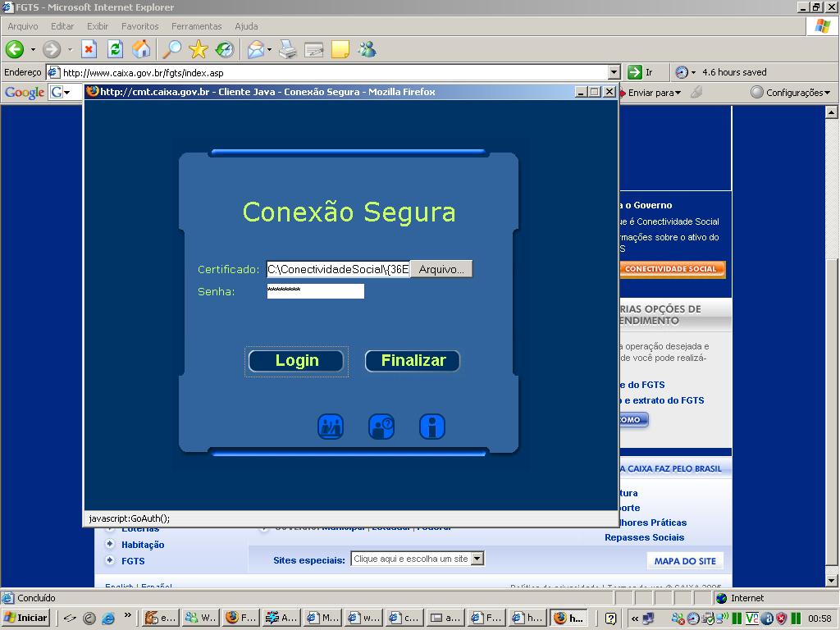Screen dimensions: 840x630
Task: Open the Search magnifier in IE toolbar
Action: [172, 50]
